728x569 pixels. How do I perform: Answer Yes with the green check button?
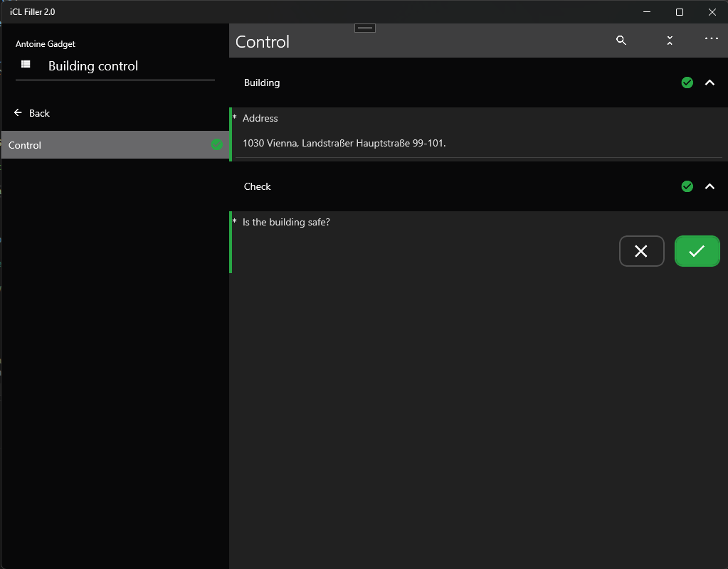[697, 251]
